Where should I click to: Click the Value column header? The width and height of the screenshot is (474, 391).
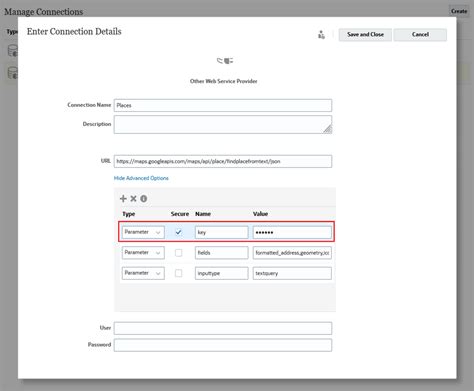[260, 214]
